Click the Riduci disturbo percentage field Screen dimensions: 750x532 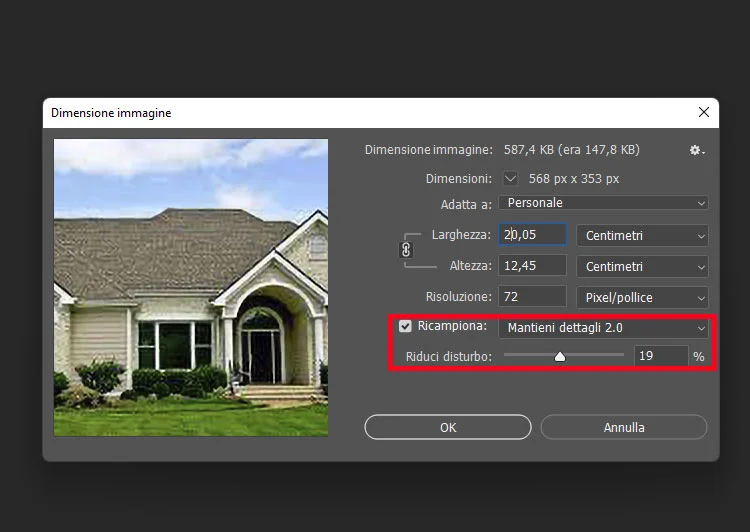point(660,356)
